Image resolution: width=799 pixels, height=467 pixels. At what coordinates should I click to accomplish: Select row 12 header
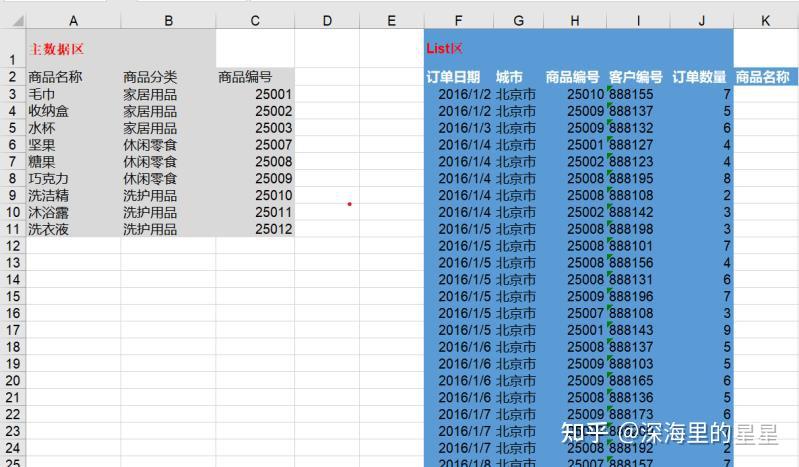[13, 246]
